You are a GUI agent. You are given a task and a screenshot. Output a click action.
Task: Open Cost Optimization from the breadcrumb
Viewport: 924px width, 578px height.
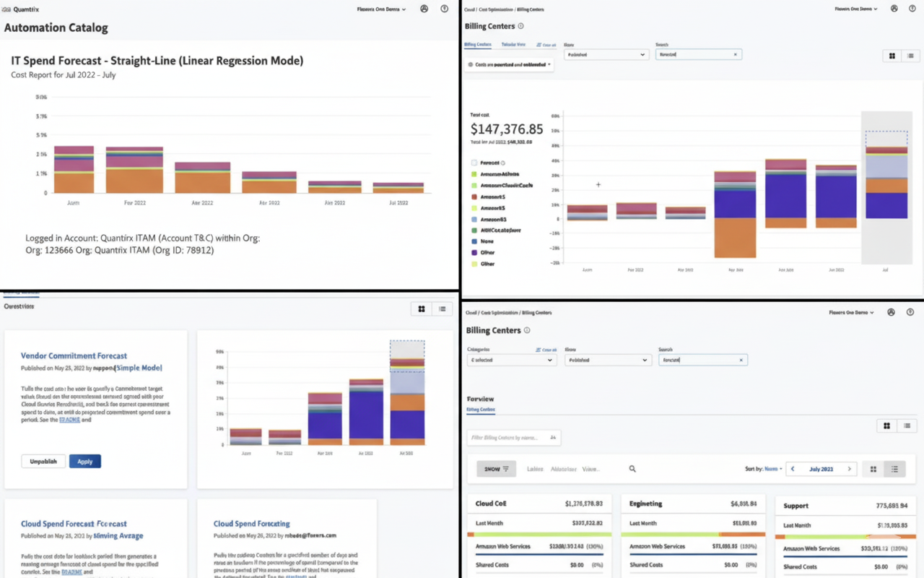495,9
